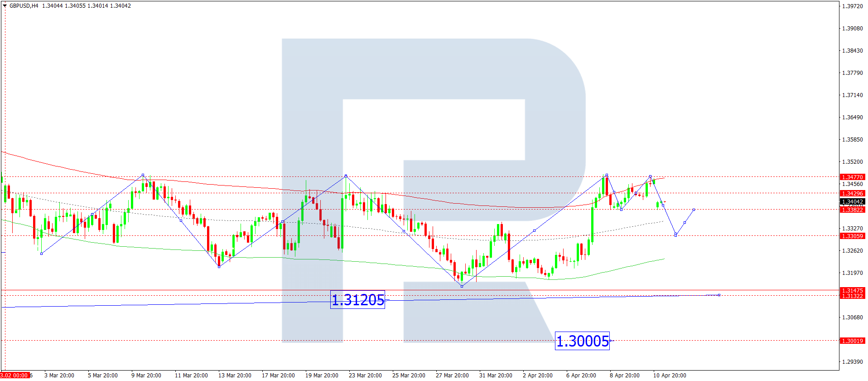
Task: Click the triangle arrow beside GBPUSD,H4
Action: coord(5,6)
